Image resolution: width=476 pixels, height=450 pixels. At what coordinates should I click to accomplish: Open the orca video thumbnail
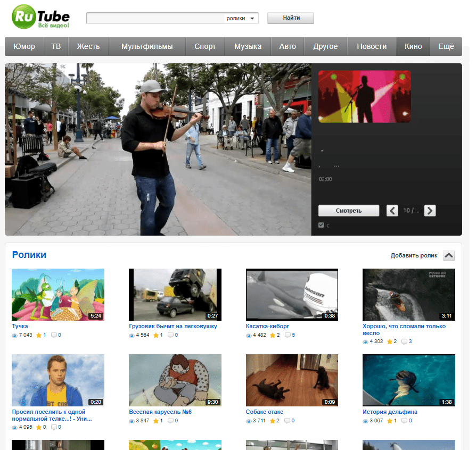click(292, 295)
